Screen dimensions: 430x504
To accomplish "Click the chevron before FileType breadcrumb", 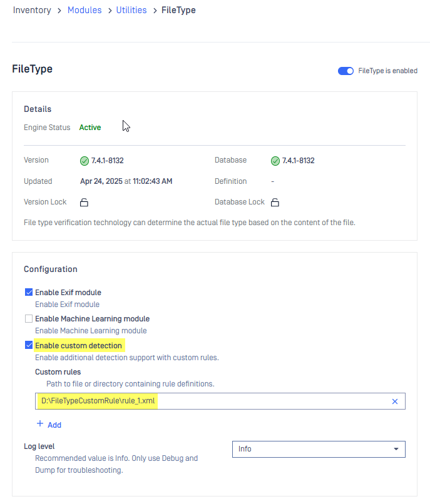I will pyautogui.click(x=155, y=11).
